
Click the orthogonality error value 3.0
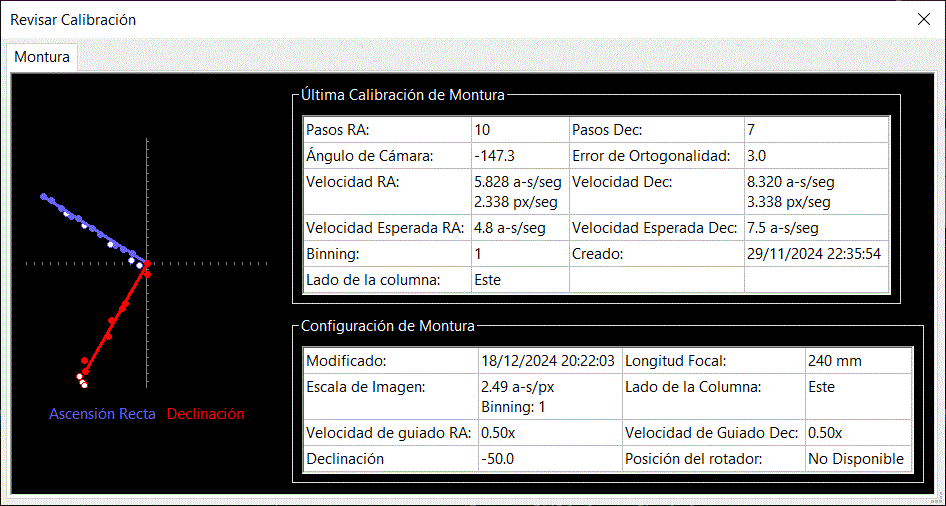[757, 156]
